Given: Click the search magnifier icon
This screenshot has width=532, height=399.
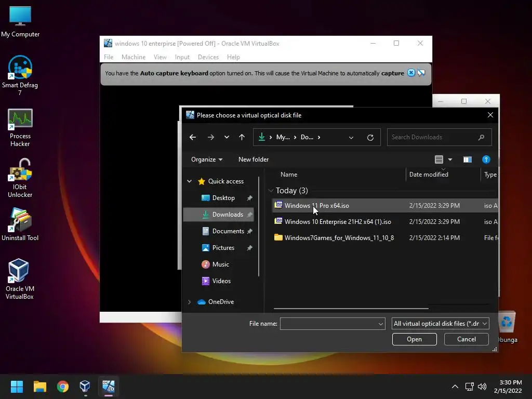Looking at the screenshot, I should [x=481, y=137].
